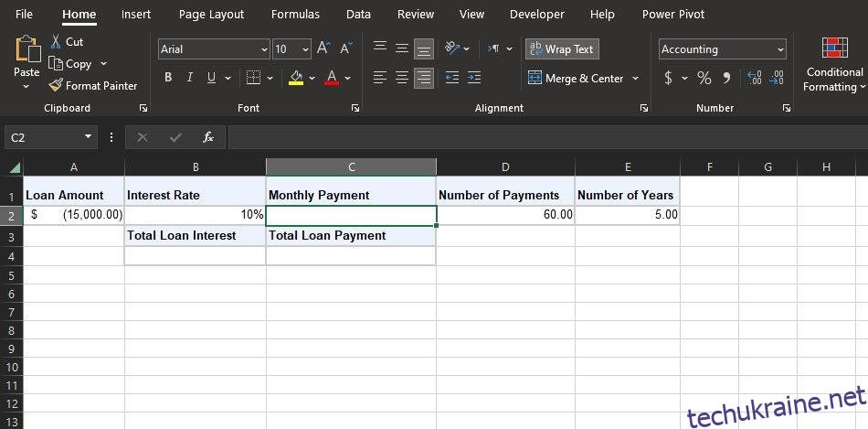Expand the Paste options arrow
Screen dimensions: 868x429
26,87
